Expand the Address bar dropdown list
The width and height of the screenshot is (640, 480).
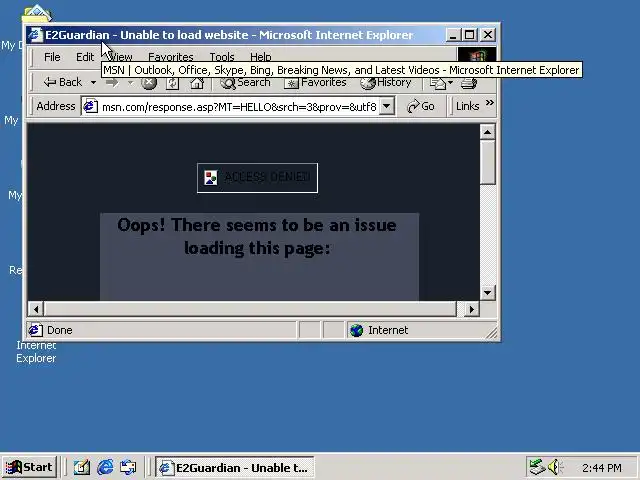[x=386, y=107]
